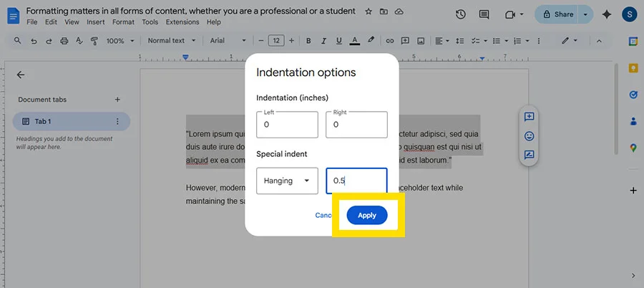Click the Apply button in the dialog

coord(367,215)
